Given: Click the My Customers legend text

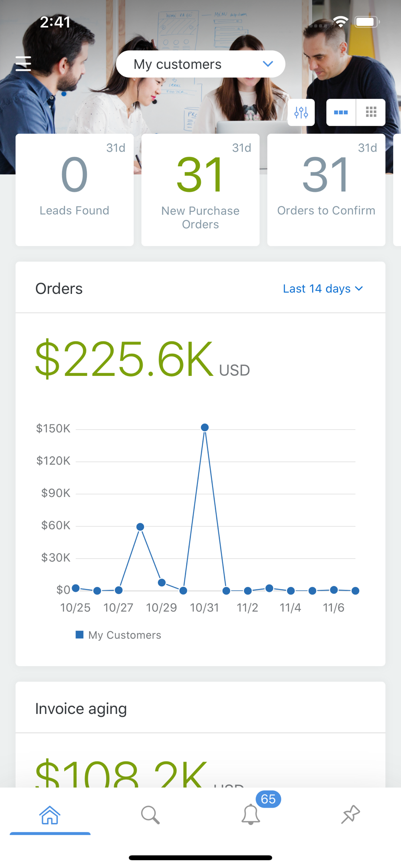Looking at the screenshot, I should (125, 635).
